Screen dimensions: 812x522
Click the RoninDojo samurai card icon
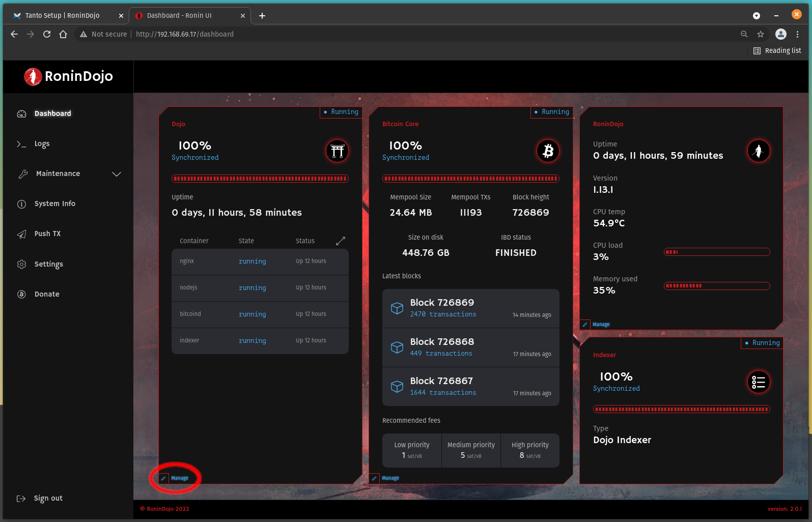click(759, 151)
